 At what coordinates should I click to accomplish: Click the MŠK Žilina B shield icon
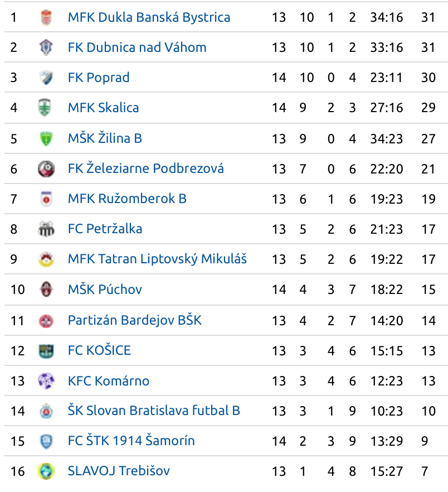(46, 139)
